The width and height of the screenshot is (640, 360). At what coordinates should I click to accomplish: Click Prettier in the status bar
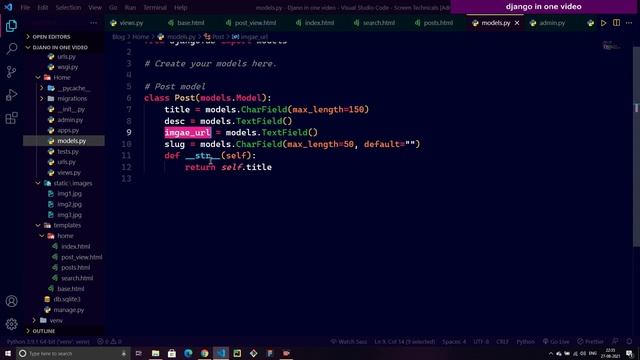590,342
